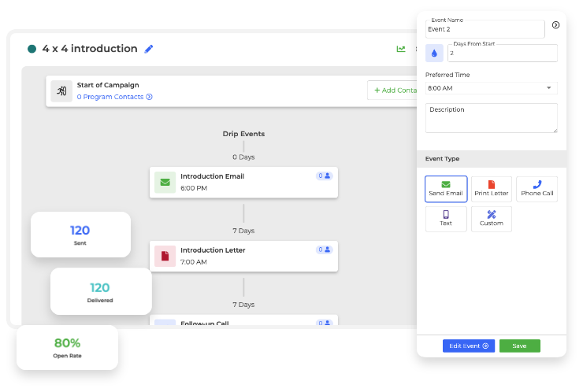Click the 'Event Type' section header
The height and width of the screenshot is (392, 583).
442,159
